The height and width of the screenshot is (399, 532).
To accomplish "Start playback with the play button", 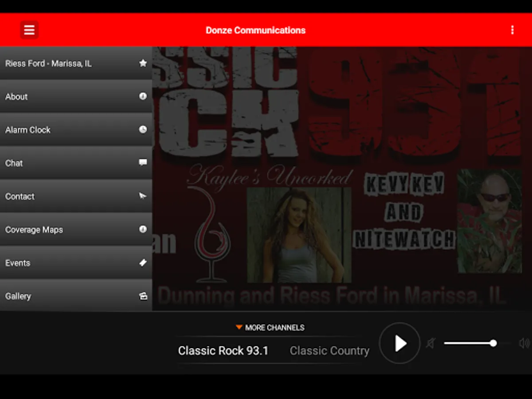I will [399, 343].
